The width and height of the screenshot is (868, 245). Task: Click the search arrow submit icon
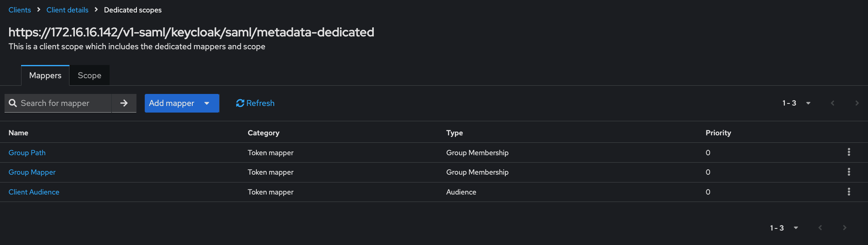tap(124, 103)
